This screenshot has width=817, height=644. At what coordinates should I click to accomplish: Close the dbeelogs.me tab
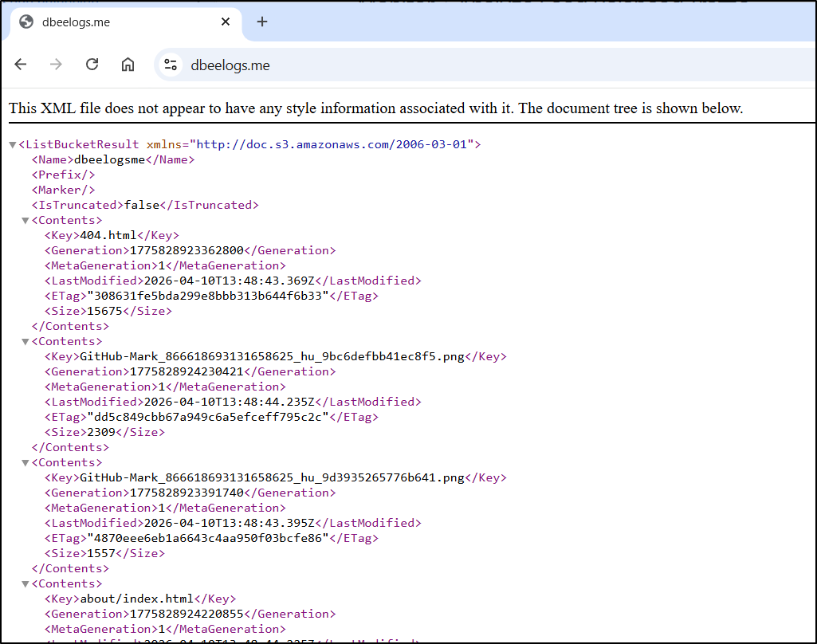point(226,22)
